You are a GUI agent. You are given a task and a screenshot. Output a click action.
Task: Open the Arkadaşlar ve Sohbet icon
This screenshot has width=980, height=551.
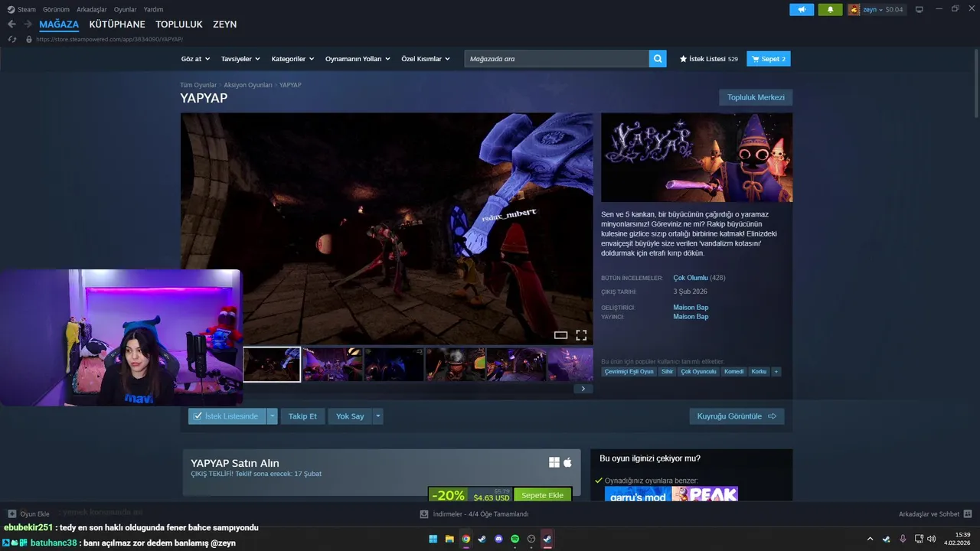point(968,514)
